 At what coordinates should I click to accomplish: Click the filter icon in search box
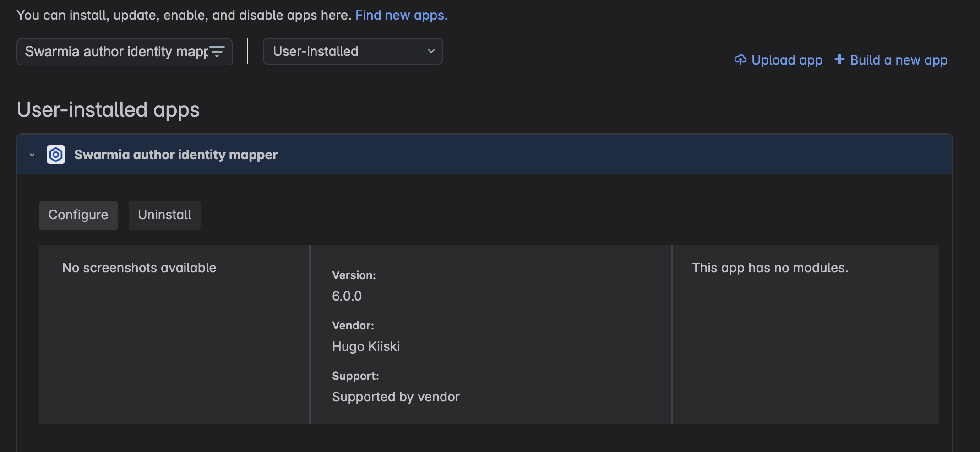217,52
